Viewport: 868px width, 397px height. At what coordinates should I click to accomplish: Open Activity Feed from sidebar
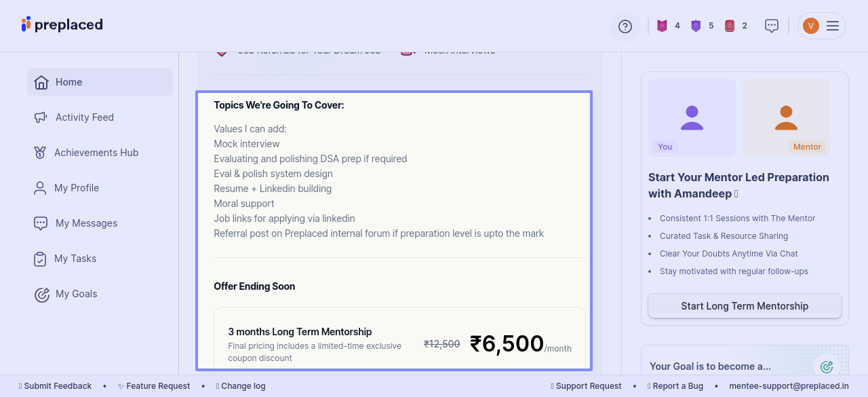pos(84,117)
